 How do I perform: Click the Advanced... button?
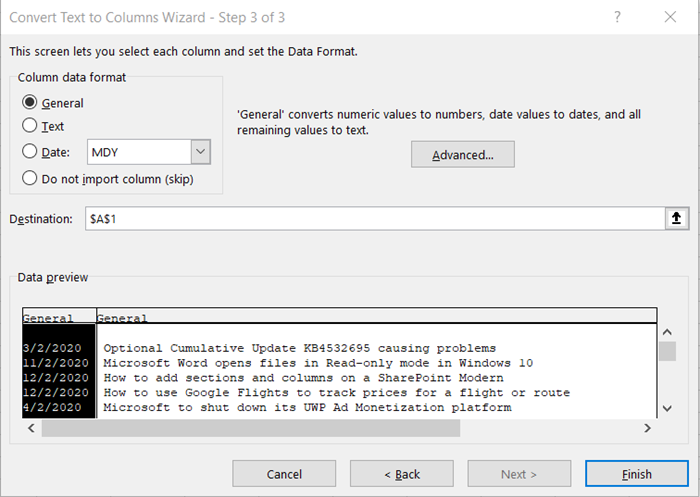pyautogui.click(x=462, y=154)
